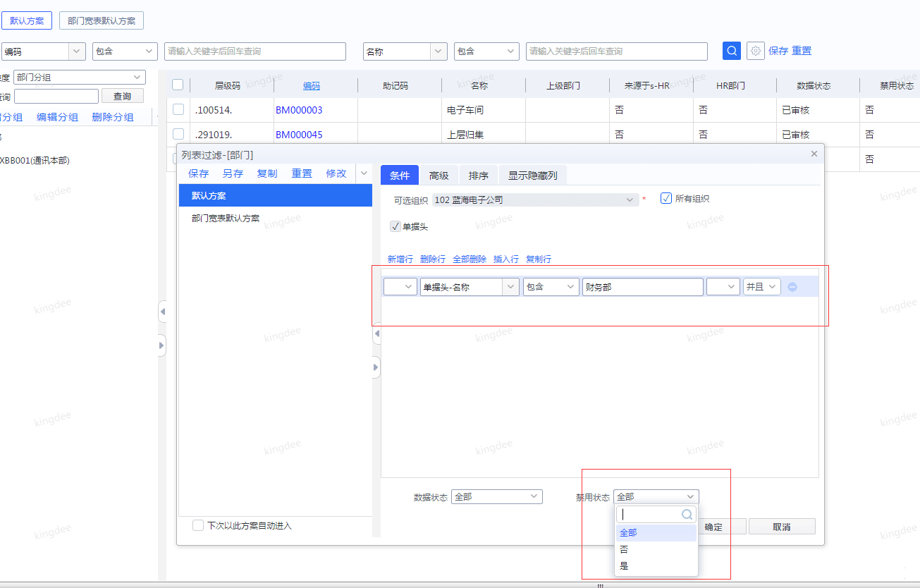Uncheck the 所有组织 checkbox
Viewport: 920px width, 588px height.
[x=666, y=199]
